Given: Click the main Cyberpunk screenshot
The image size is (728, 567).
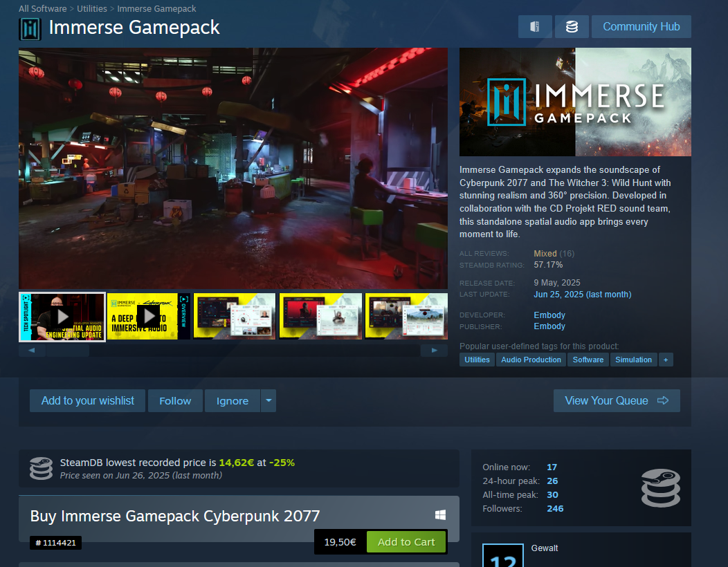Looking at the screenshot, I should (233, 169).
